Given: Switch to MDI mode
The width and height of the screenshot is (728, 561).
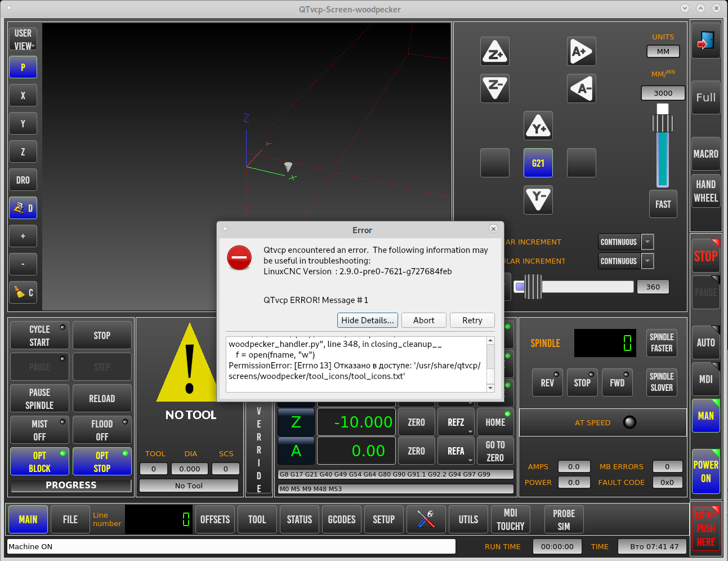Looking at the screenshot, I should point(705,379).
